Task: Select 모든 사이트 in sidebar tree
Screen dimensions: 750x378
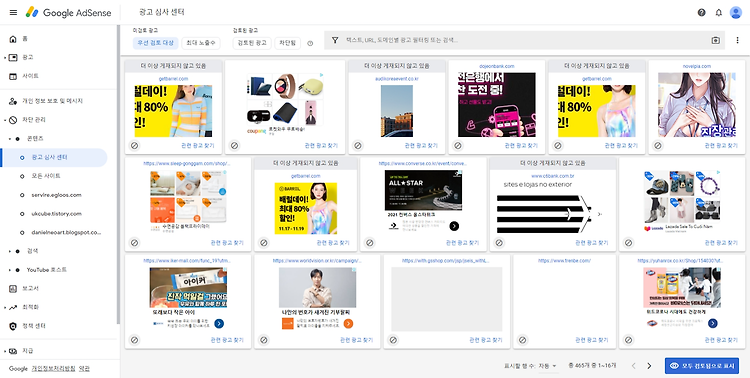Action: [x=46, y=176]
